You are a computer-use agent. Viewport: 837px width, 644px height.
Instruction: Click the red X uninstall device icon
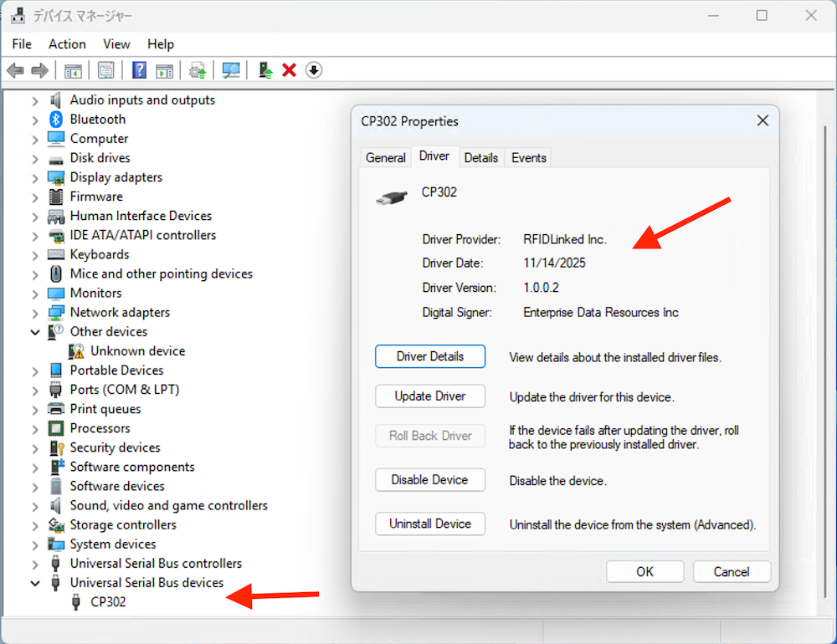pos(290,70)
